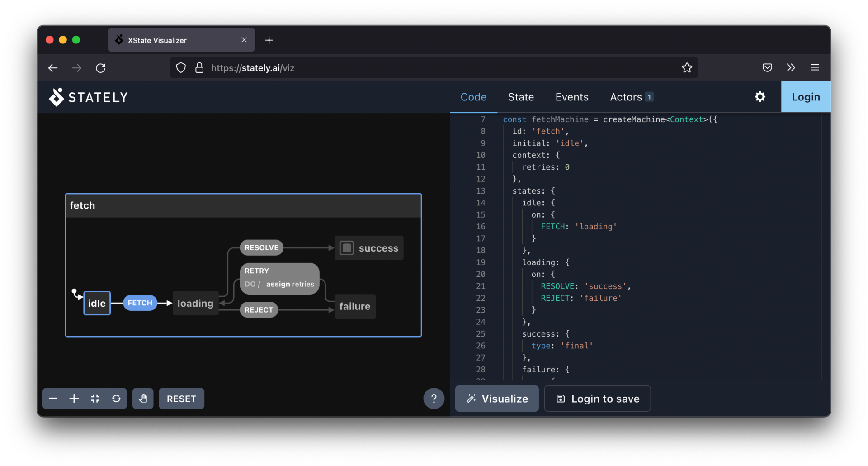Reset canvas view with circular arrow icon
Screen dimensions: 868x466
tap(117, 399)
